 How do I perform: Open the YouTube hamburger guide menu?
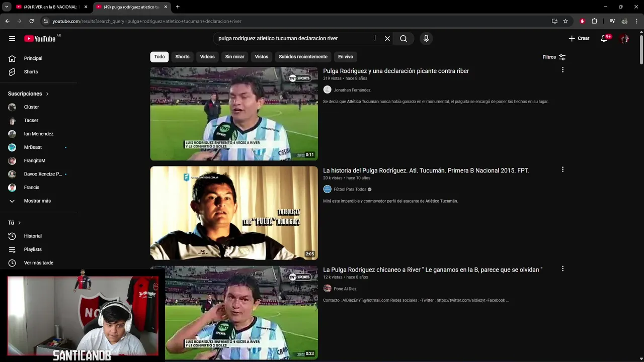point(12,39)
